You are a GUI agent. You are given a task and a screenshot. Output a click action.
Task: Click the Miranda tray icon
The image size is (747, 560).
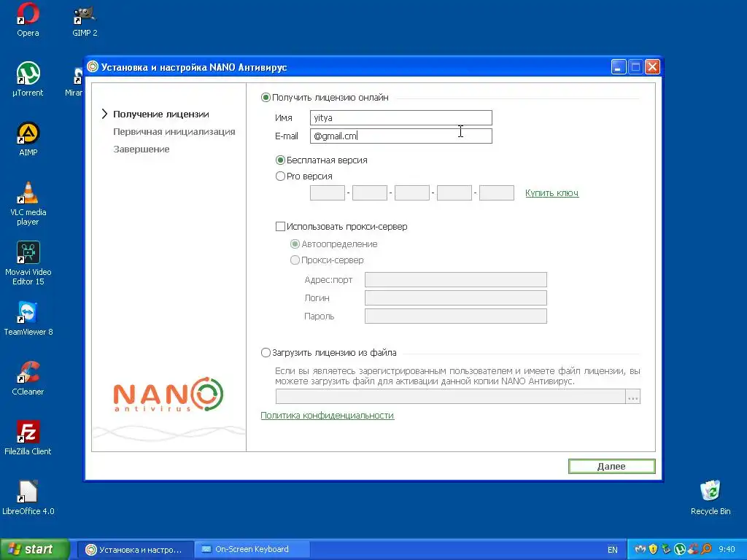640,550
